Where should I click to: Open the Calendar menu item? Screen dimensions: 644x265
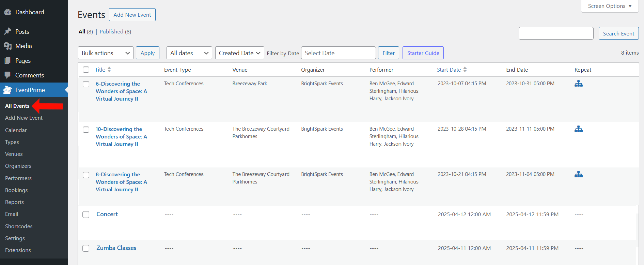[x=16, y=130]
